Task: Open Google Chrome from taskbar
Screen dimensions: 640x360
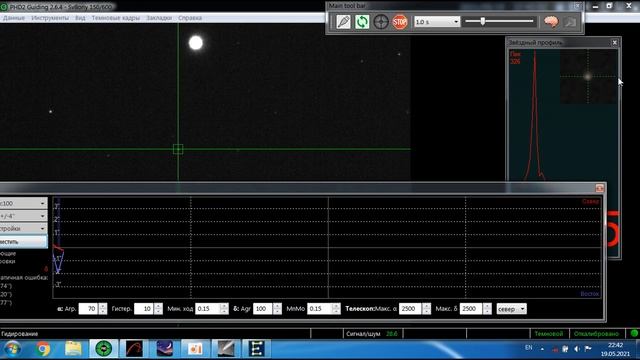Action: [x=43, y=349]
